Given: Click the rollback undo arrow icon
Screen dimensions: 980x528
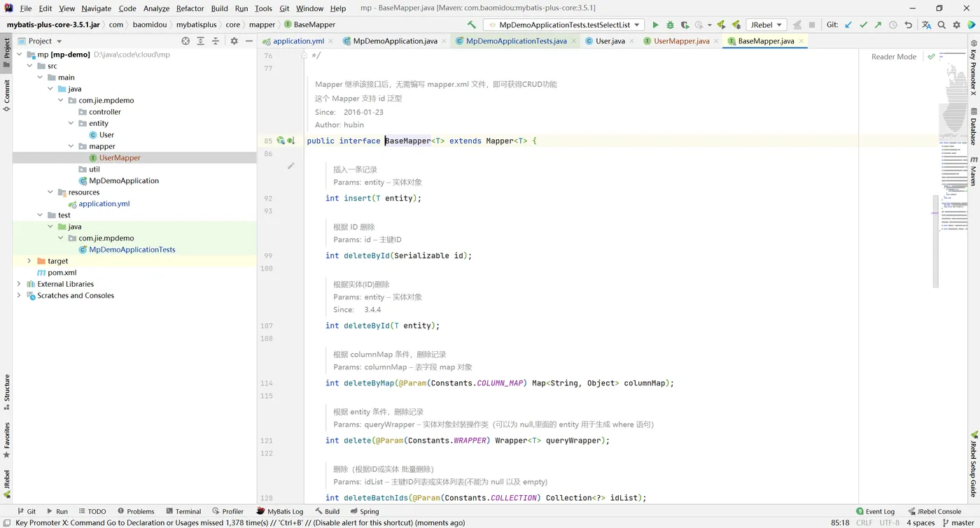Looking at the screenshot, I should coord(908,24).
